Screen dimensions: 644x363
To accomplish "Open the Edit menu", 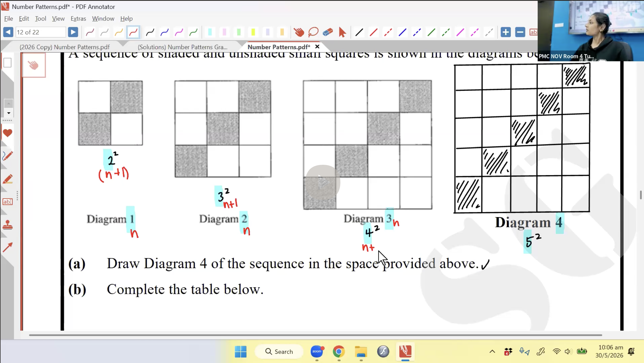I will (24, 18).
